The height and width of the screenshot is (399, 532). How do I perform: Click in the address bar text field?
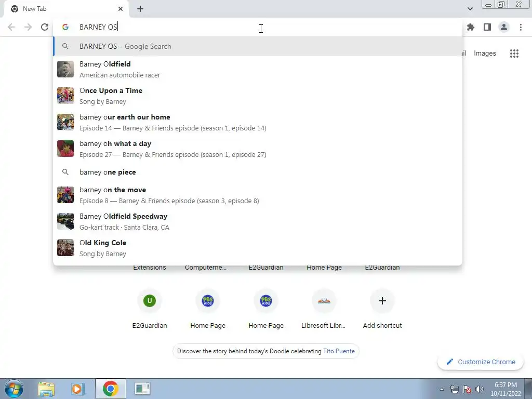[258, 27]
